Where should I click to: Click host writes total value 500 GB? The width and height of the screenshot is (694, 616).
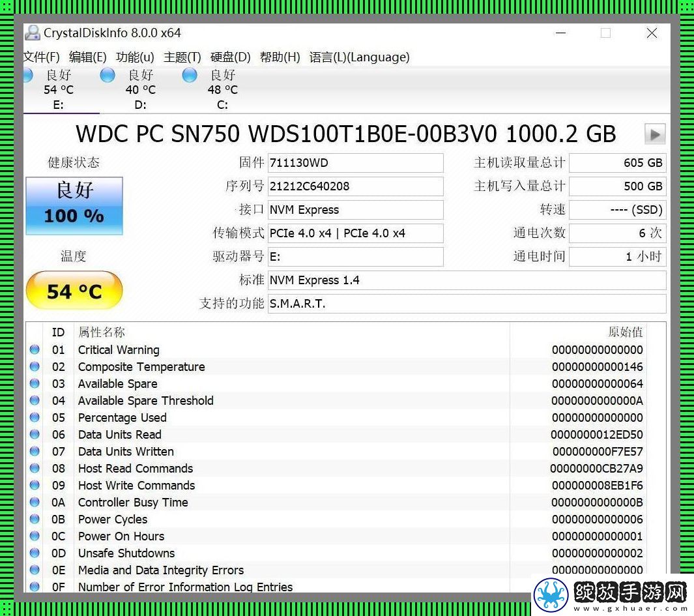pyautogui.click(x=617, y=186)
